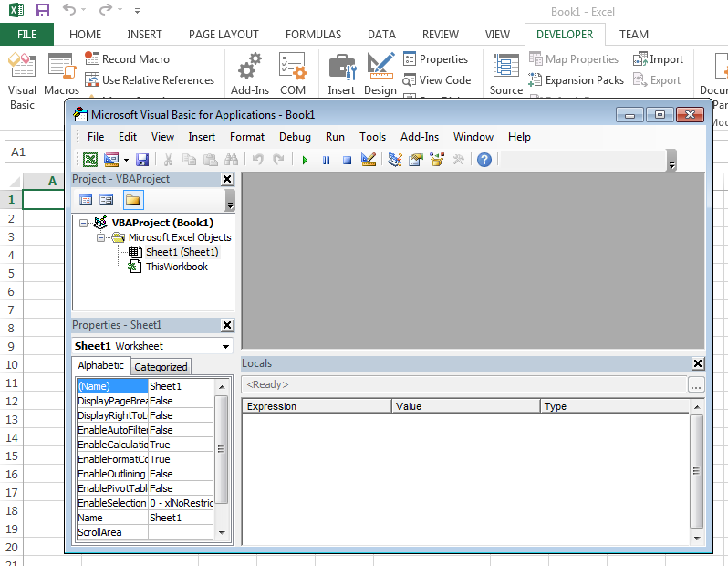Open VBA File menu

96,137
